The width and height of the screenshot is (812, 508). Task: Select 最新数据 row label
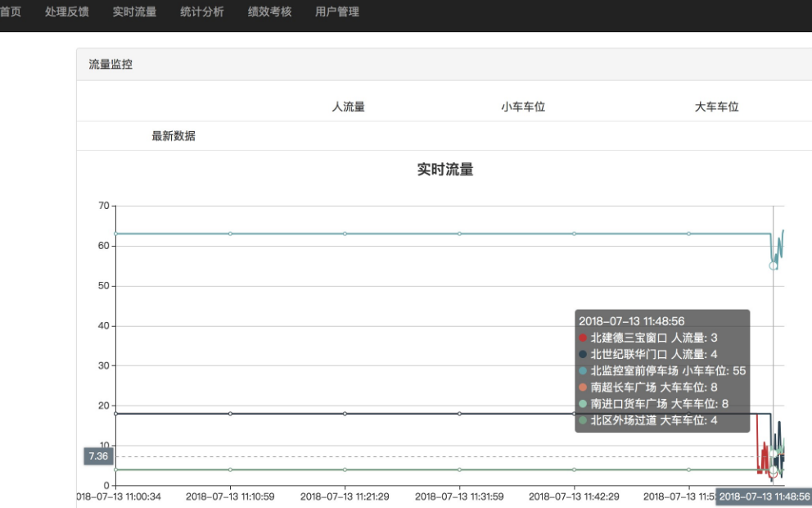pos(174,136)
